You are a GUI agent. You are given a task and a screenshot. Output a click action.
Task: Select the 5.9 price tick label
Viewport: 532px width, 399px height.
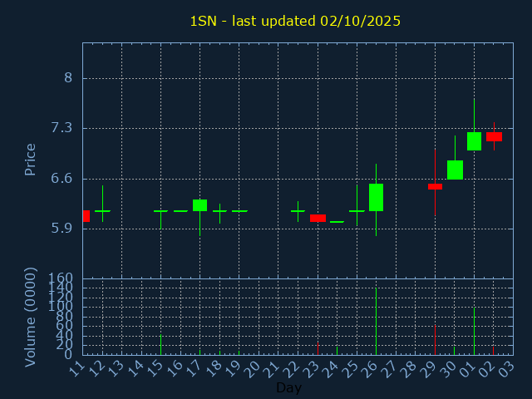[x=62, y=228]
